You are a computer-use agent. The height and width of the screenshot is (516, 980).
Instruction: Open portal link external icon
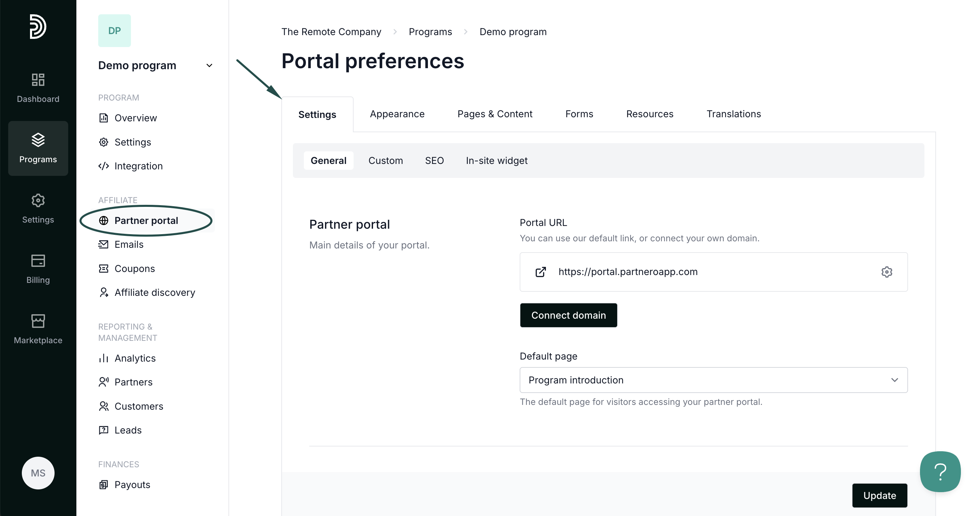(x=540, y=272)
